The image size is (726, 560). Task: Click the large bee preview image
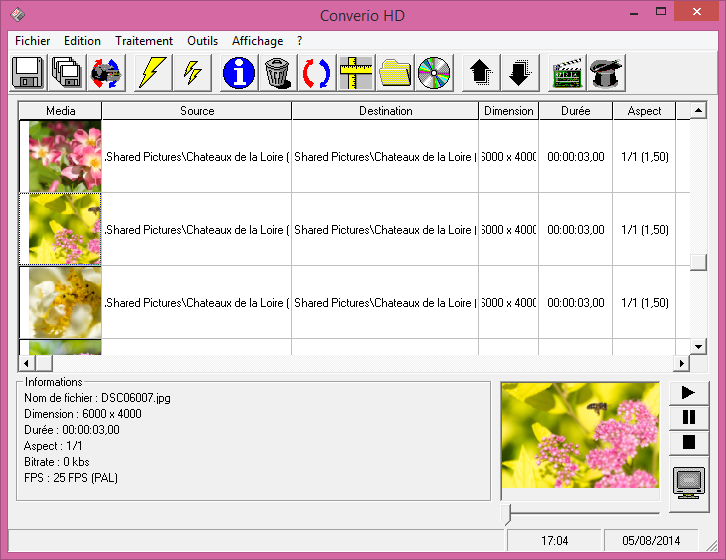coord(580,435)
